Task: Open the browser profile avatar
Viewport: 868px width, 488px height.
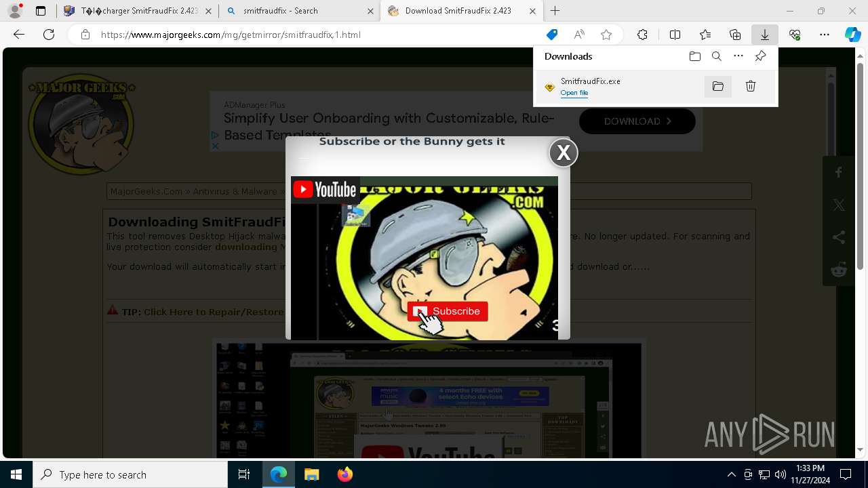Action: (15, 11)
